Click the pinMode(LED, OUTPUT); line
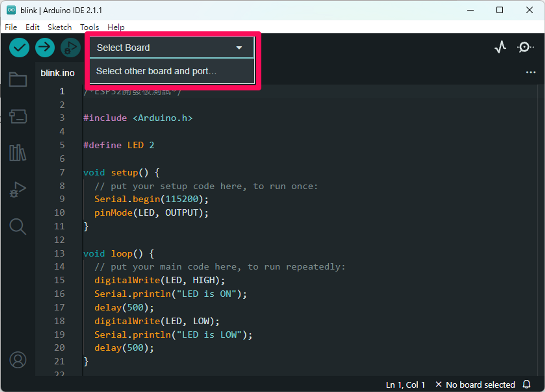The image size is (545, 392). [x=151, y=213]
